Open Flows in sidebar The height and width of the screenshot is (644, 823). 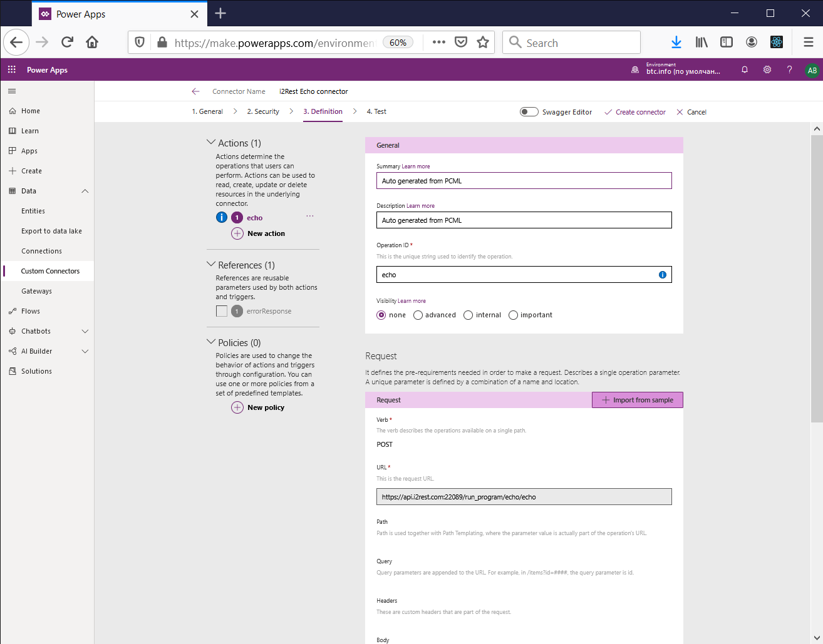click(x=30, y=311)
